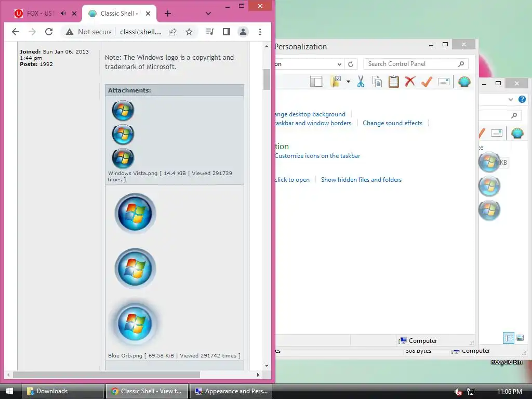The width and height of the screenshot is (532, 399).
Task: Click Control Panel search magnifier
Action: 461,64
